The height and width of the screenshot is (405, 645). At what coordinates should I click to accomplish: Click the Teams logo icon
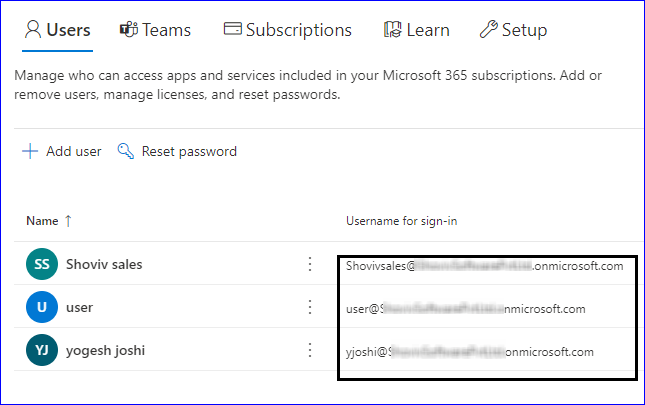(129, 30)
